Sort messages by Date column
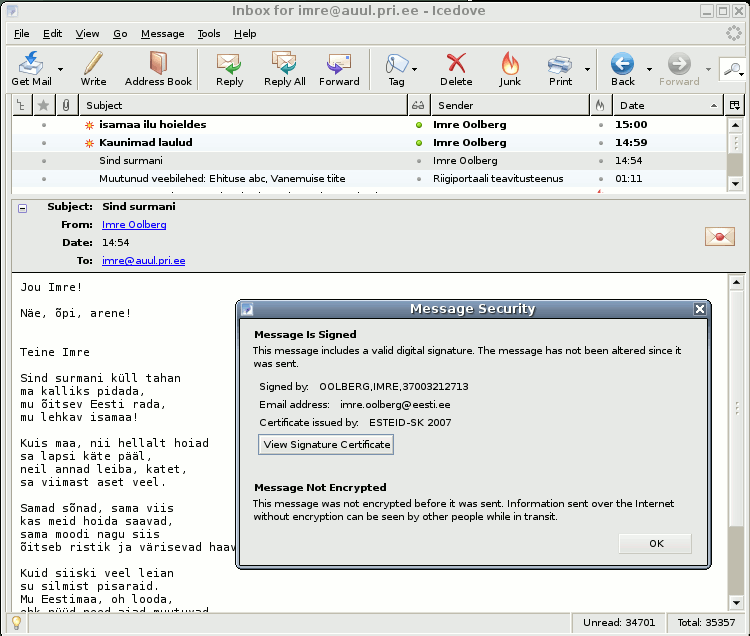The width and height of the screenshot is (750, 636). tap(668, 105)
